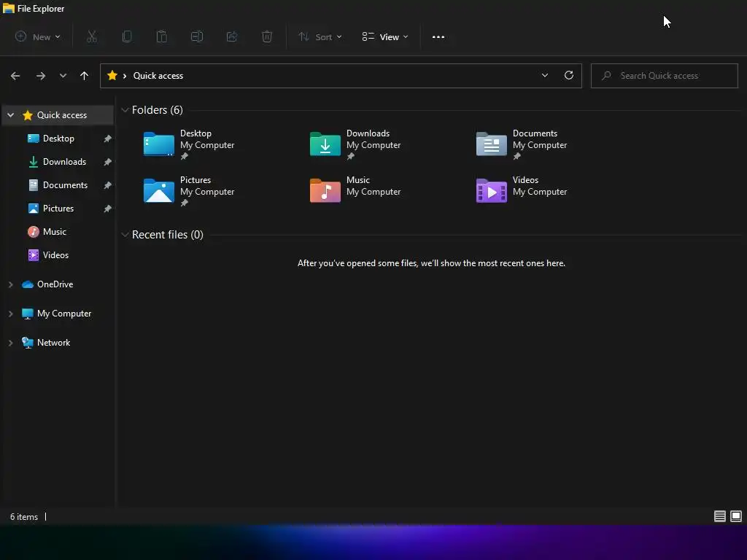Select the Music folder icon

[x=325, y=190]
